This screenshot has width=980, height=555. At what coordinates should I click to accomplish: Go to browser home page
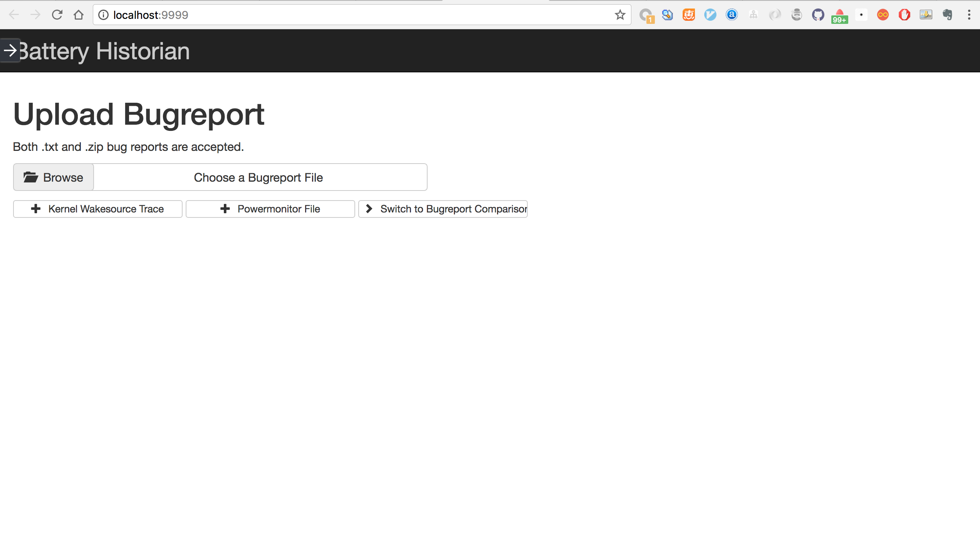(x=79, y=15)
